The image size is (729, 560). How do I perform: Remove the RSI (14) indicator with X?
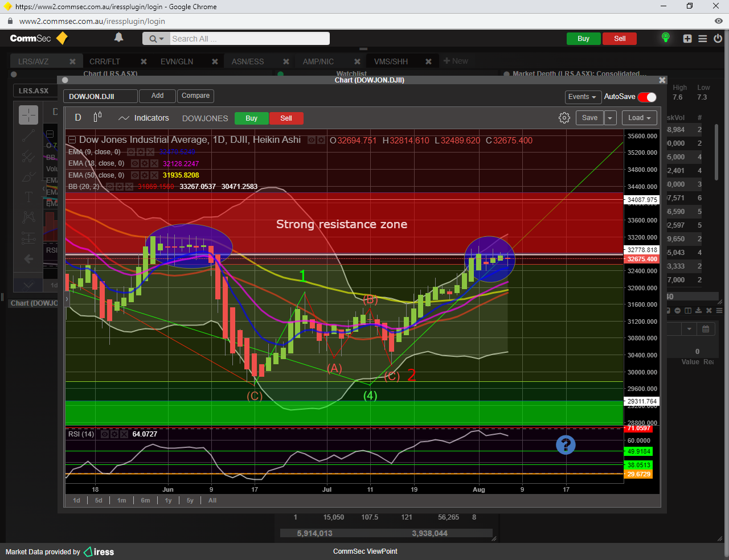[x=124, y=434]
